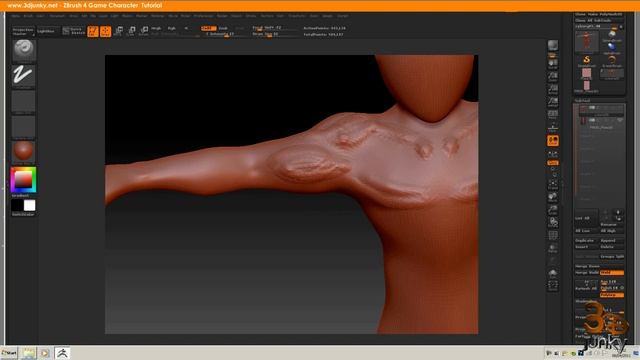Open the Zplugin menu
This screenshot has height=360, width=640.
pyautogui.click(x=327, y=16)
